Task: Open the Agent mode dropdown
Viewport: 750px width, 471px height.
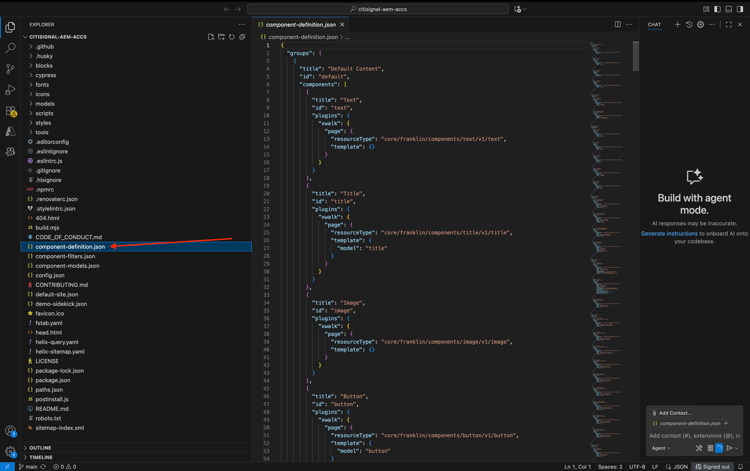Action: pos(661,448)
